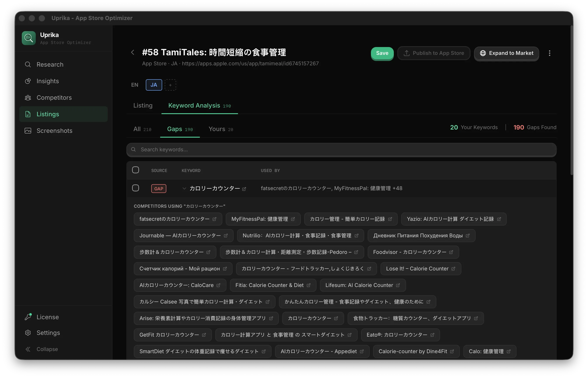The image size is (588, 378).
Task: Click the green Save button
Action: 382,53
